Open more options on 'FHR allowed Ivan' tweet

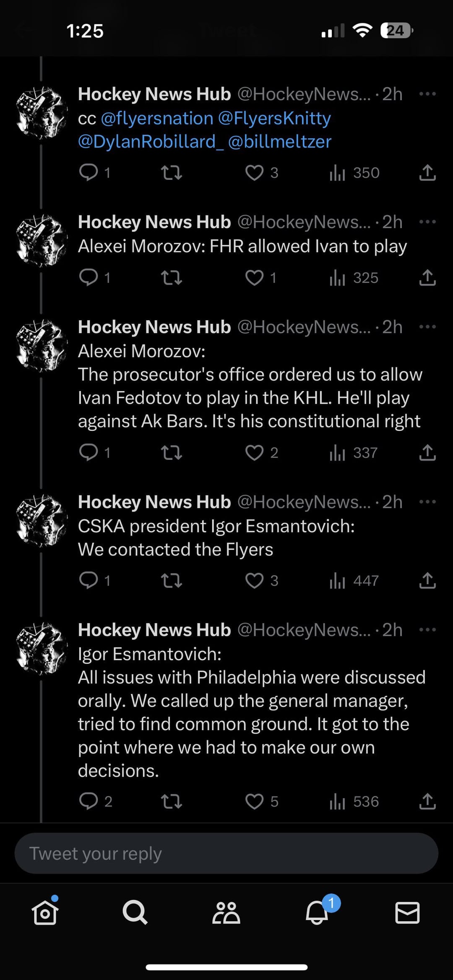click(x=427, y=222)
